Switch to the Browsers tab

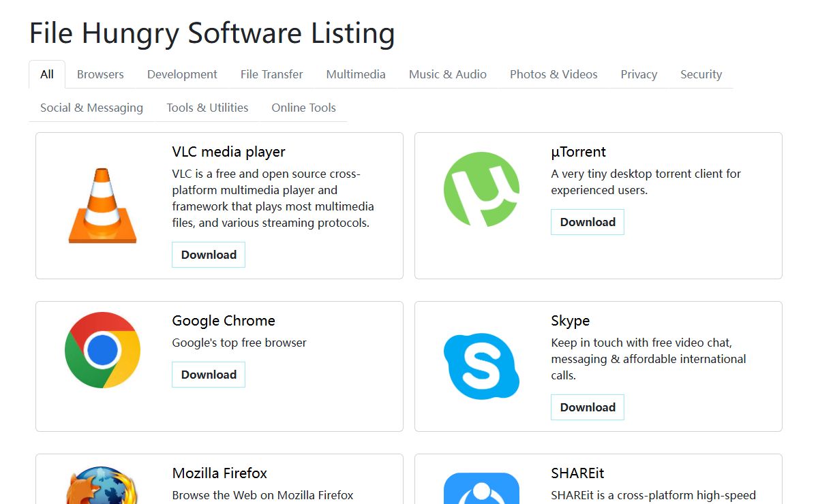(100, 74)
